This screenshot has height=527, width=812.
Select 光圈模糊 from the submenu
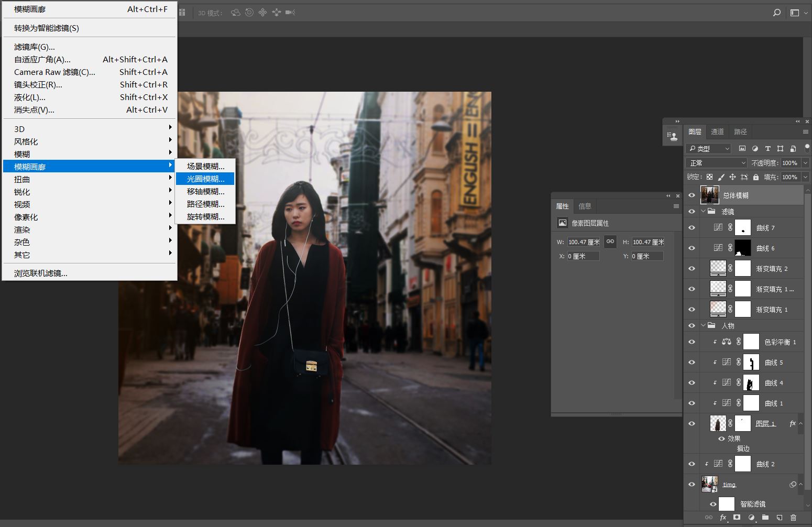coord(205,179)
